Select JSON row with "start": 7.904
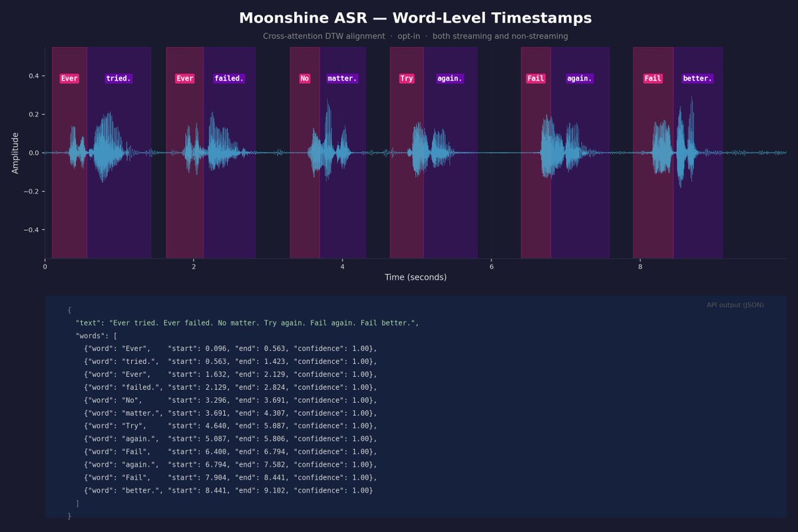 point(230,477)
